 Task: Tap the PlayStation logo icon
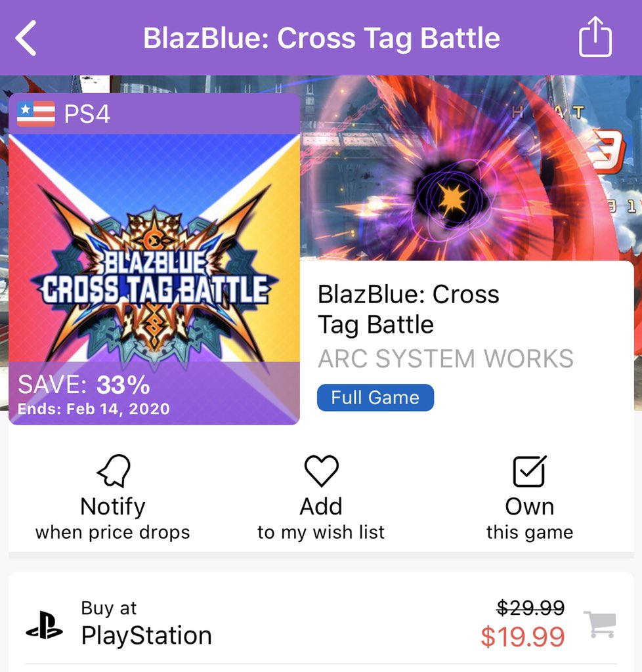[x=44, y=625]
